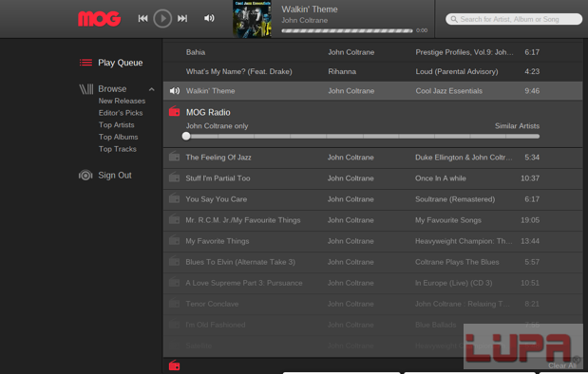Click radio icon beside Stuff I'm Partial Too
The image size is (588, 374).
pyautogui.click(x=174, y=178)
